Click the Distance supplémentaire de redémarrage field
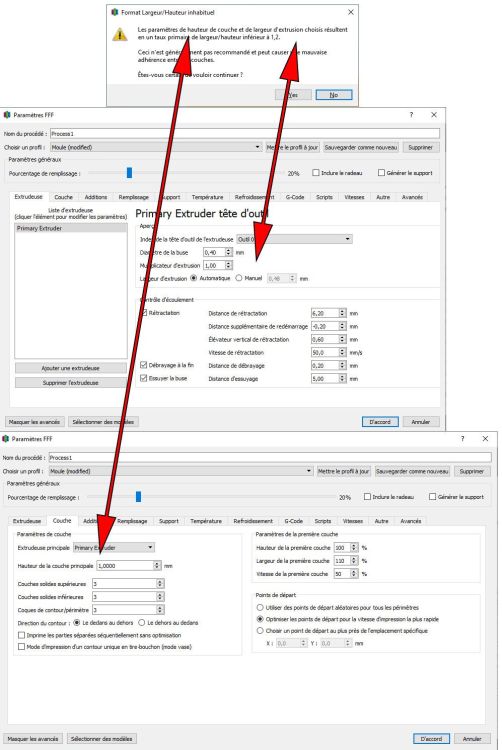502x750 pixels. click(325, 326)
